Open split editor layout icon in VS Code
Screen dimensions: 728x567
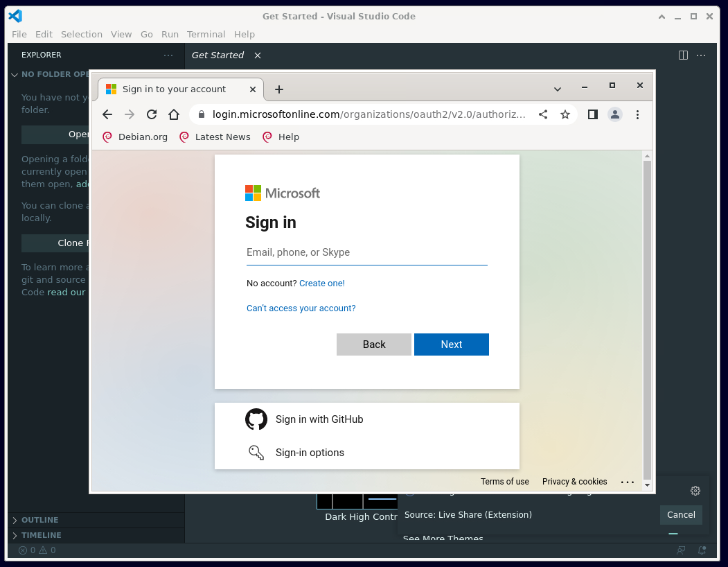point(683,55)
